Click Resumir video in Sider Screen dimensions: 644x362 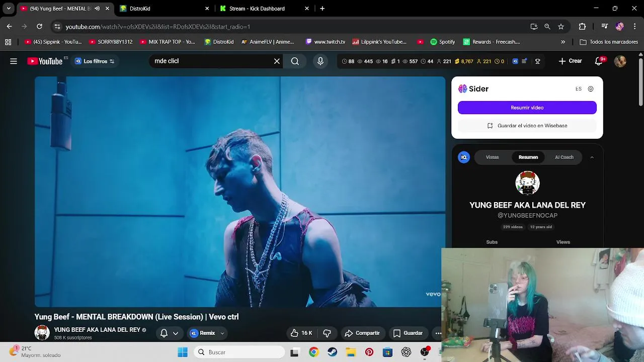(527, 108)
